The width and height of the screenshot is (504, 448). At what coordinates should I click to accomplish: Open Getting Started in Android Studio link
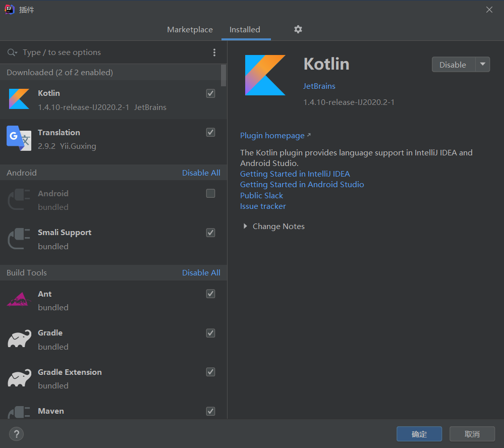click(302, 185)
